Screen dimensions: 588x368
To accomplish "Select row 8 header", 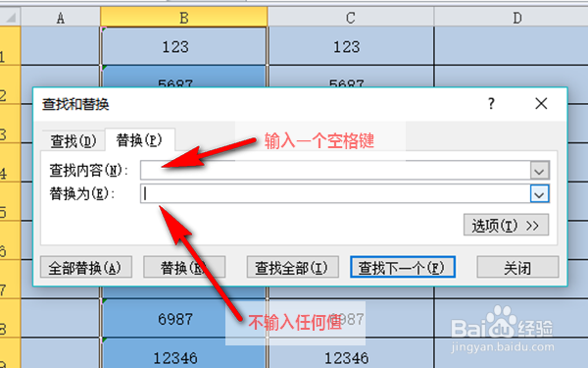I will [10, 318].
